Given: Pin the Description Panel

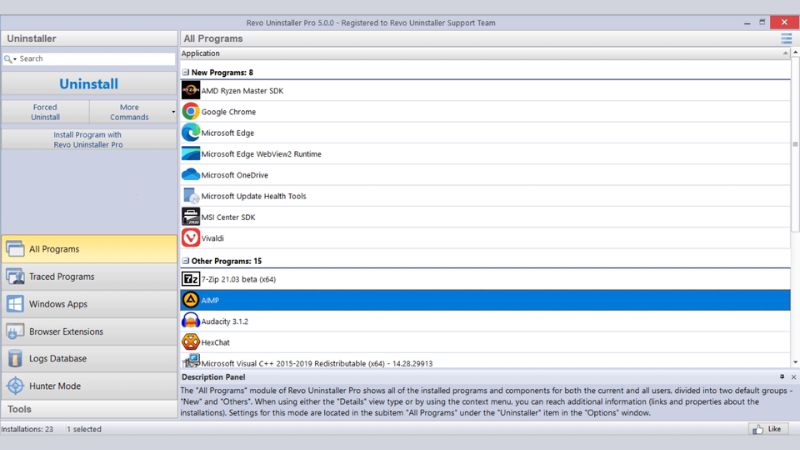Looking at the screenshot, I should [782, 377].
